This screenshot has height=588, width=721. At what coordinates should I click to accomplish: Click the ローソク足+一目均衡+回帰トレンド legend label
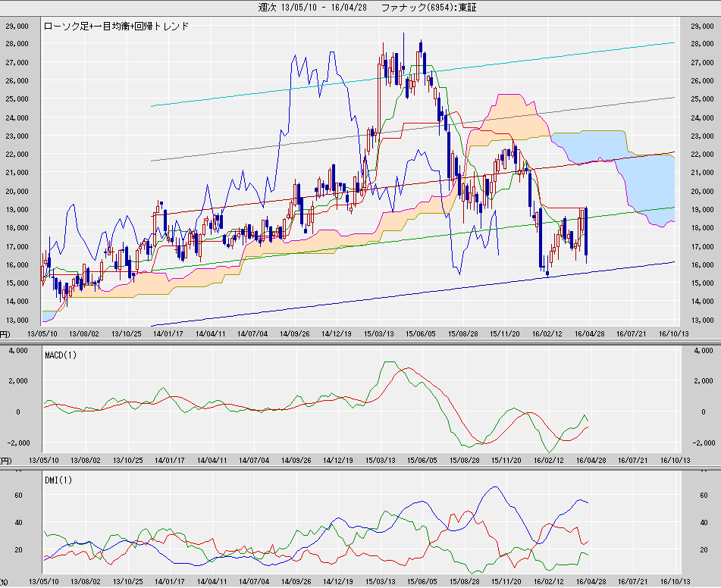click(117, 26)
